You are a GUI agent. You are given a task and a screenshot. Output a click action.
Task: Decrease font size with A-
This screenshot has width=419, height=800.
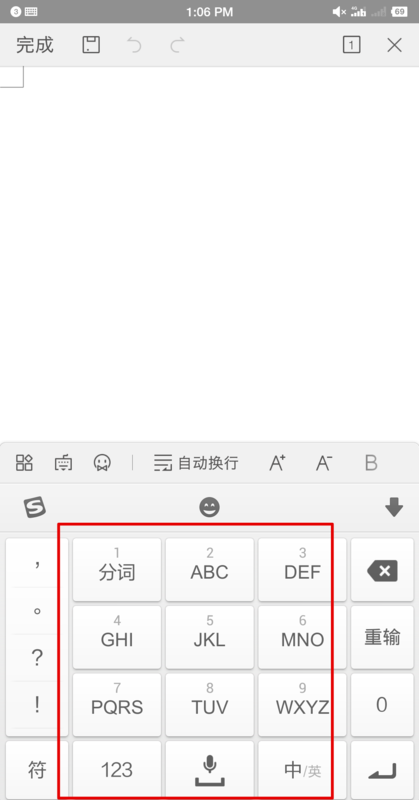pos(324,463)
